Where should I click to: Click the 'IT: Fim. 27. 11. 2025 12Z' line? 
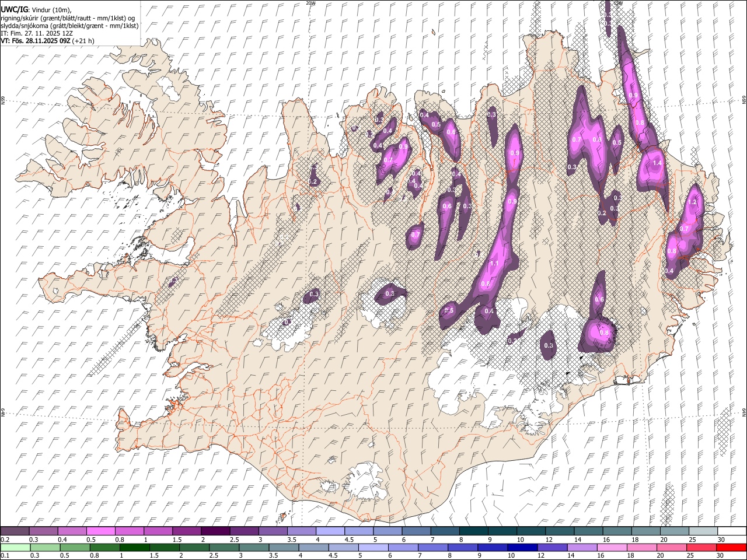pyautogui.click(x=37, y=33)
